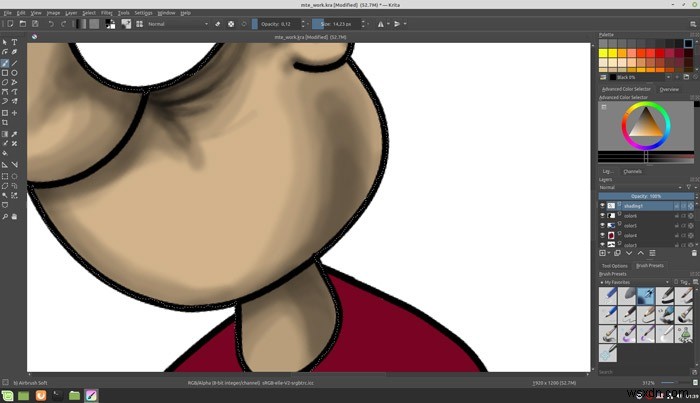The height and width of the screenshot is (403, 700).
Task: Click the brush presets Search field
Action: click(x=645, y=372)
